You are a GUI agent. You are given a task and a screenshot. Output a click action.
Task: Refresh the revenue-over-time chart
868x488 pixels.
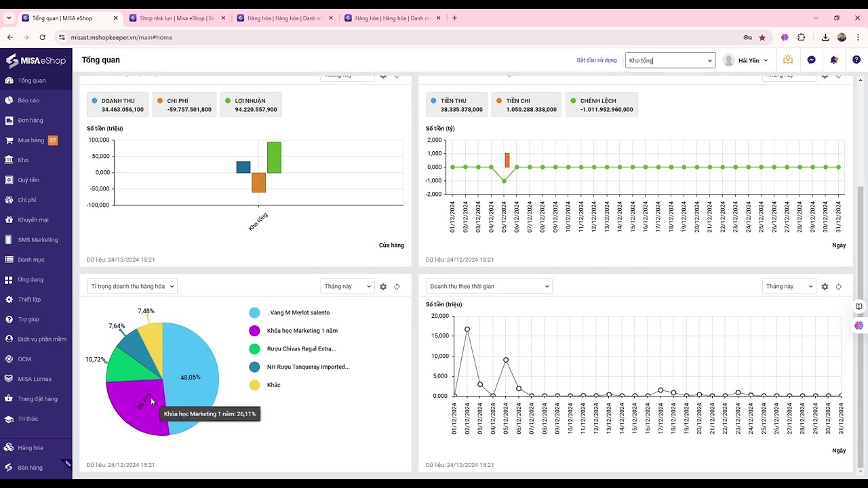839,287
